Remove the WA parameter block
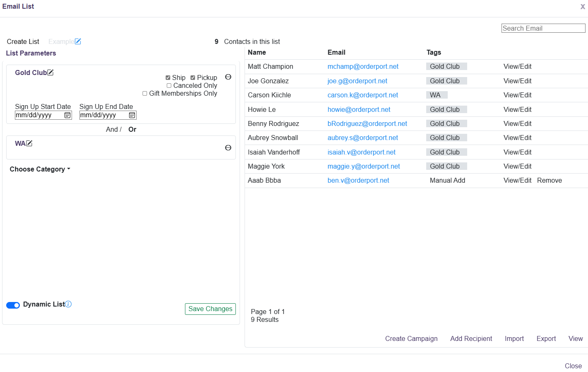Image resolution: width=588 pixels, height=372 pixels. [x=228, y=147]
